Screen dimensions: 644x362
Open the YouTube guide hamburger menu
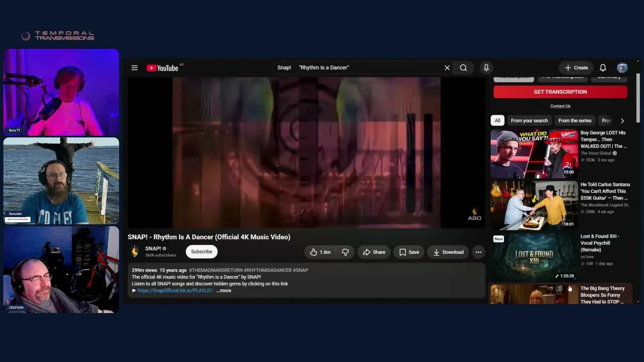134,68
